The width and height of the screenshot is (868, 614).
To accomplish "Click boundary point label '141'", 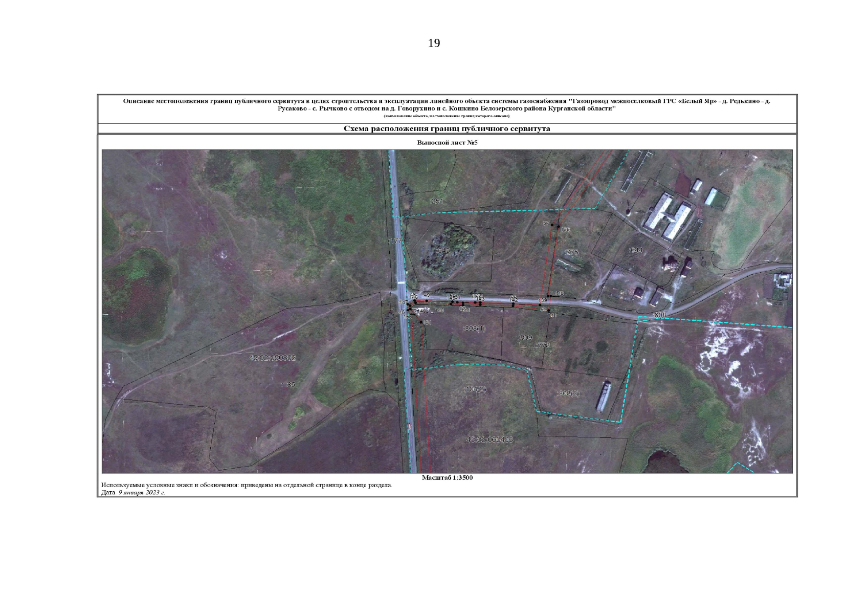I will tap(552, 315).
